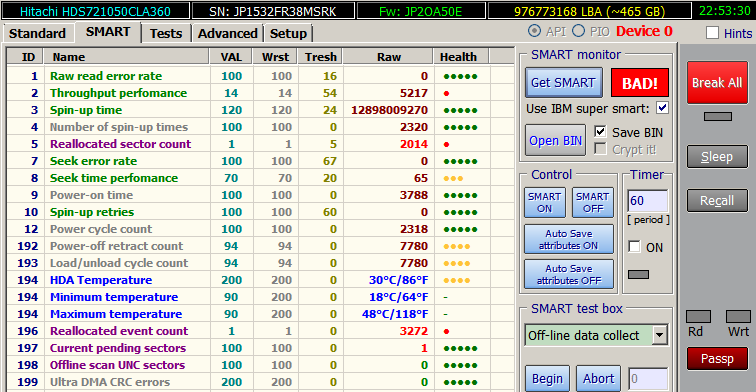Click the ID column header
The image size is (756, 392).
(x=25, y=57)
